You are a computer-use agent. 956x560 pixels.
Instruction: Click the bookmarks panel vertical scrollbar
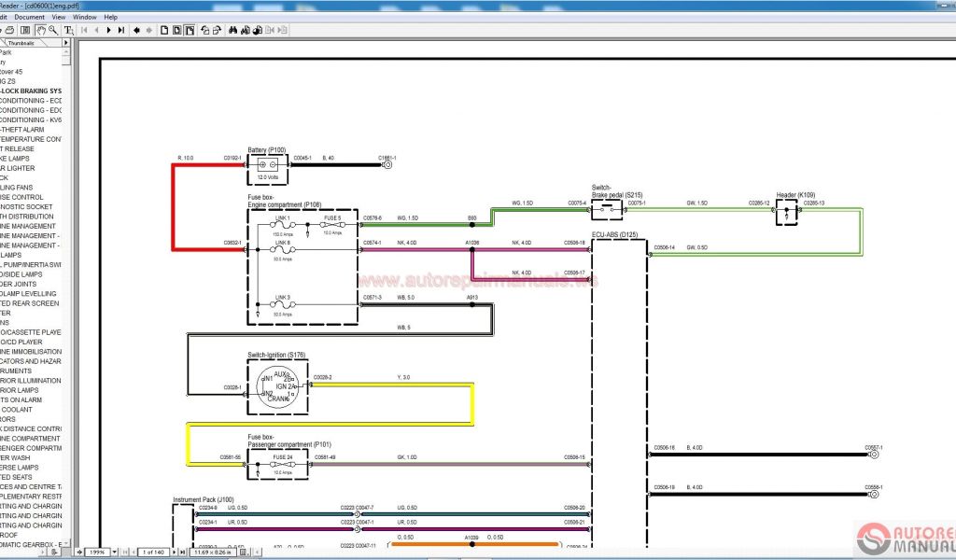pyautogui.click(x=65, y=280)
